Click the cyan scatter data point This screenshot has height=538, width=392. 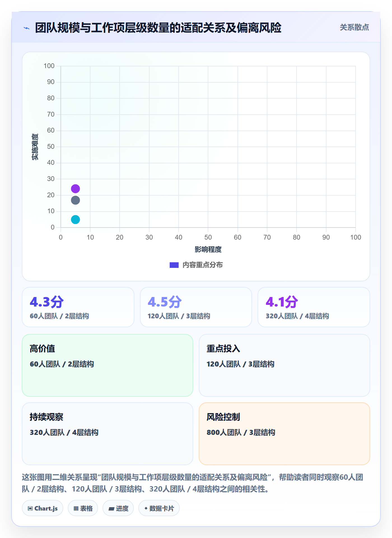click(x=75, y=219)
